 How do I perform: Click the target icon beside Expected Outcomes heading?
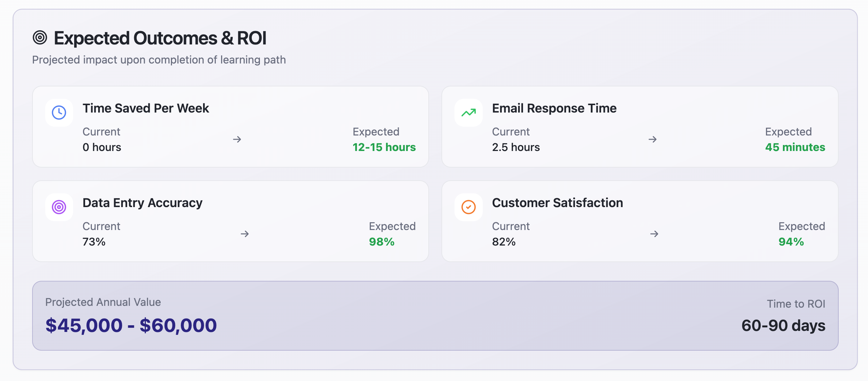[40, 37]
